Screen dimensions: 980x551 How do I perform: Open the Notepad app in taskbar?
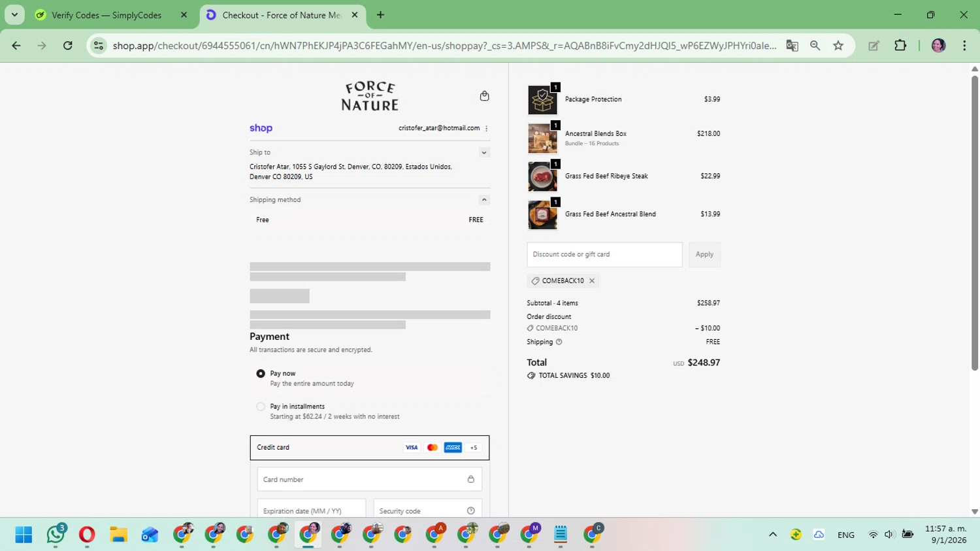(x=561, y=535)
